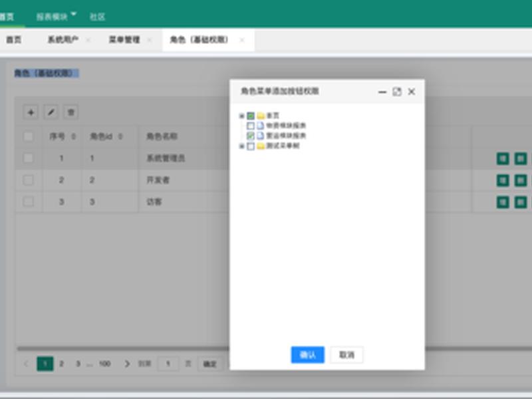Viewport: 532px width, 399px height.
Task: Click the pagination 确定 button
Action: [209, 364]
